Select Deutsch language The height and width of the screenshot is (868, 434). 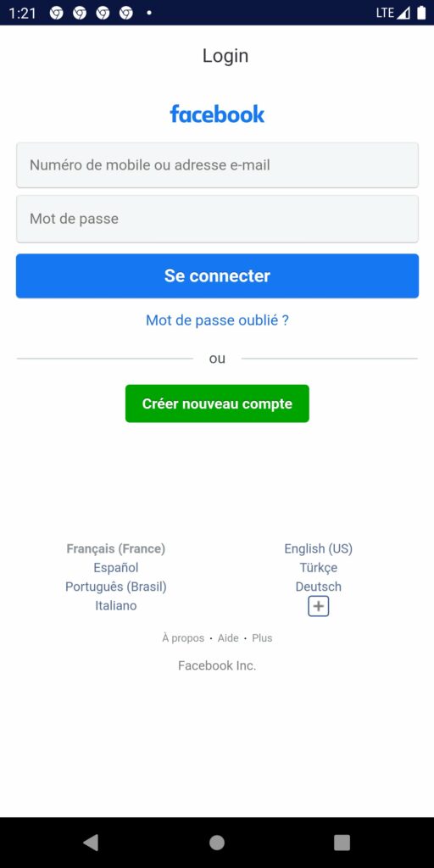319,587
